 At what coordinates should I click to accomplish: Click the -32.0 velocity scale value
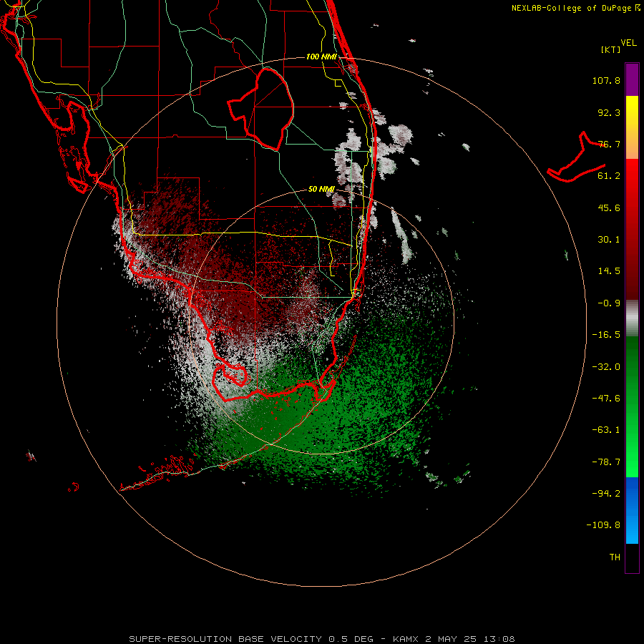[606, 367]
